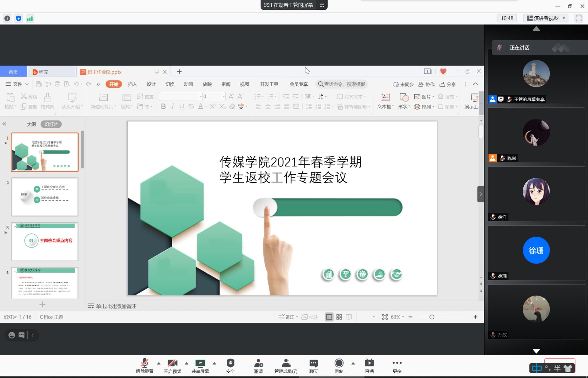Expand the 演讲者视图 view dropdown
The image size is (588, 378).
pos(546,18)
